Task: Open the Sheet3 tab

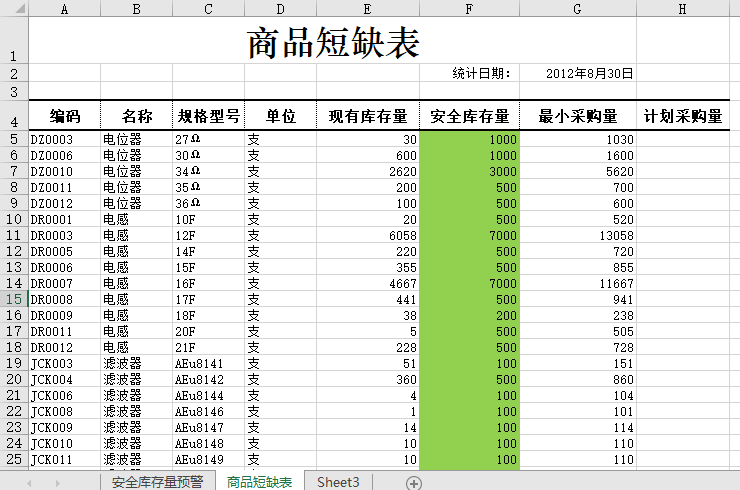Action: 338,482
